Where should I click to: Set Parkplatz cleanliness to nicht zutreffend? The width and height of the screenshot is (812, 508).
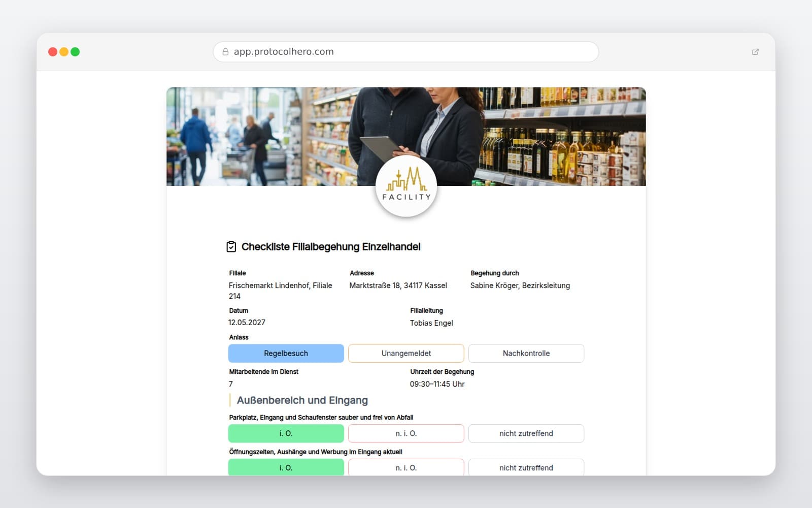point(526,434)
